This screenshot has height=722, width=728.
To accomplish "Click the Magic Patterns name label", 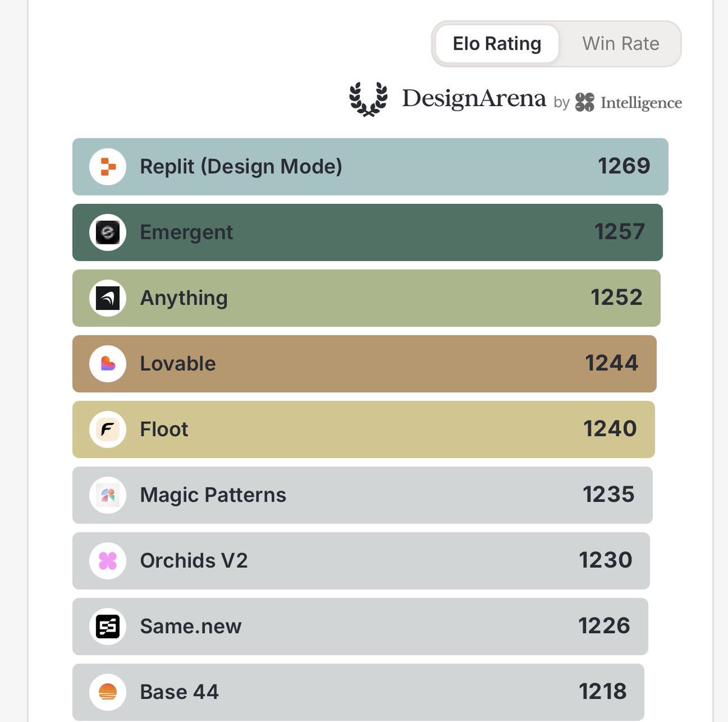I will [x=213, y=495].
